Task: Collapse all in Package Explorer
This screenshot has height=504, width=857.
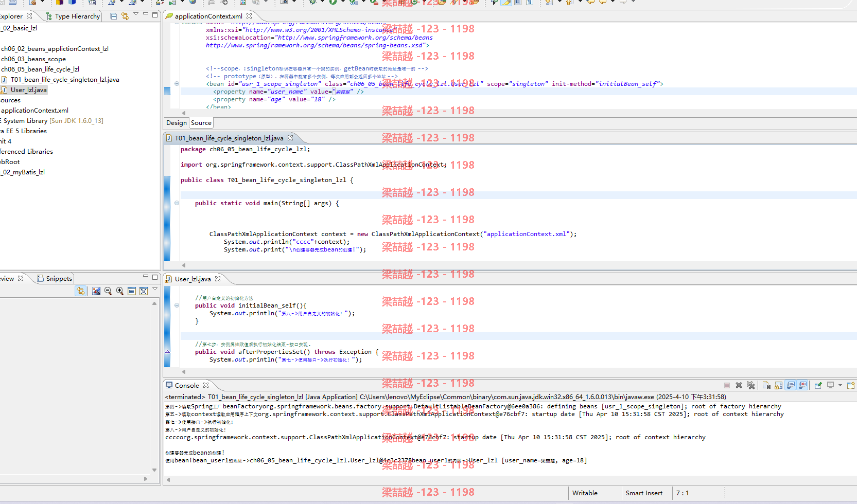Action: [x=113, y=16]
